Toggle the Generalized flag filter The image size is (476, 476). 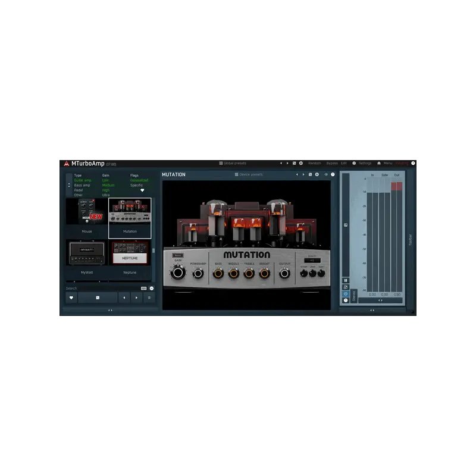click(x=139, y=180)
